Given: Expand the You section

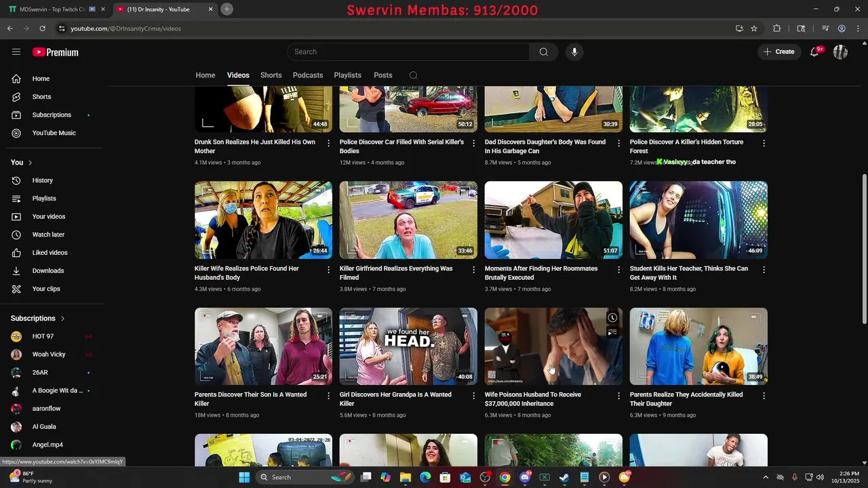Looking at the screenshot, I should [x=22, y=163].
